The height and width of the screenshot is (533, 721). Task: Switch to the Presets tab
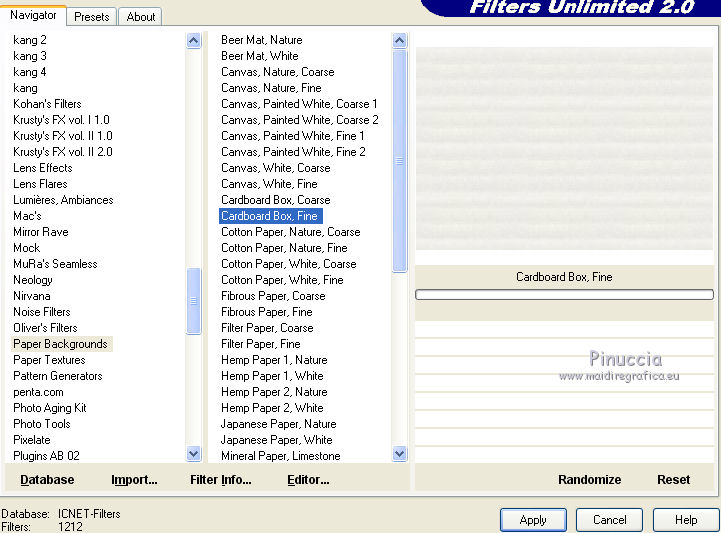[x=92, y=17]
